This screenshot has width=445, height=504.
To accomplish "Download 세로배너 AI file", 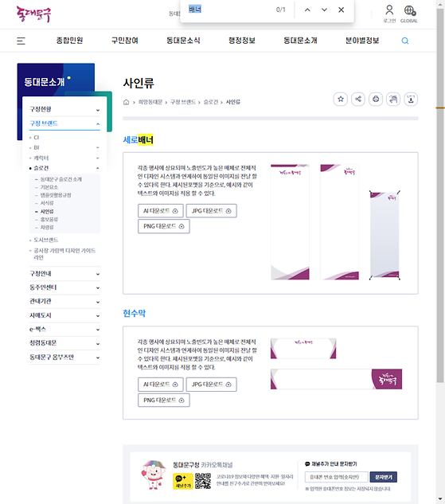I will pos(161,211).
